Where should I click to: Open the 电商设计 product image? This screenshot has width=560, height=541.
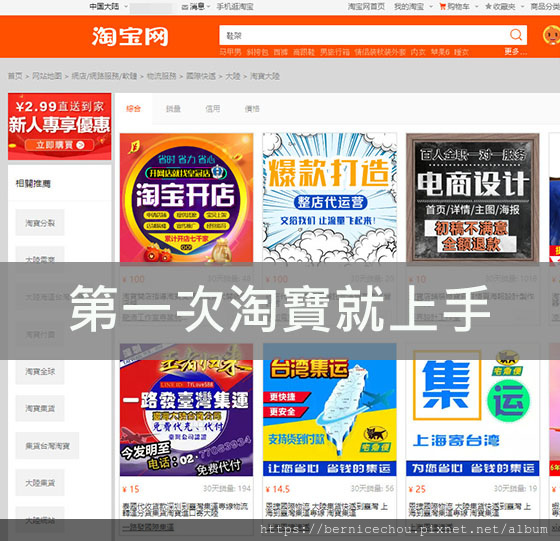(x=472, y=199)
